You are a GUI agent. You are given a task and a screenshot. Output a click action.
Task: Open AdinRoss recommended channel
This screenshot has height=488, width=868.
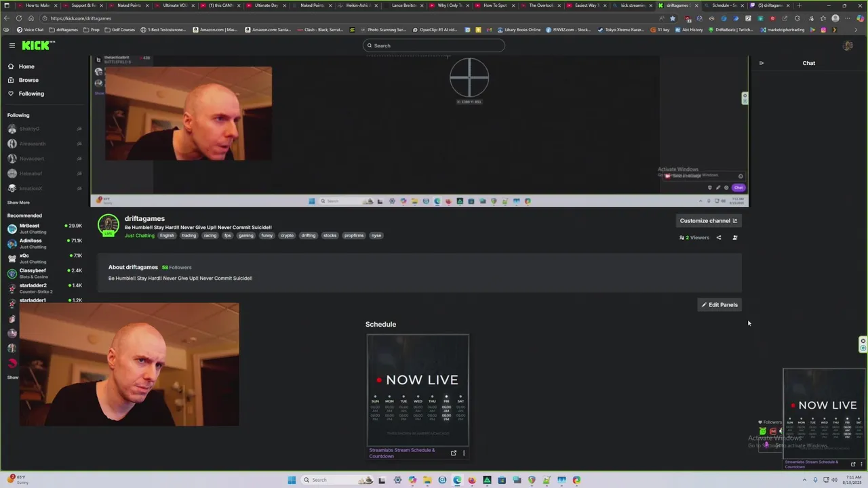click(x=44, y=243)
